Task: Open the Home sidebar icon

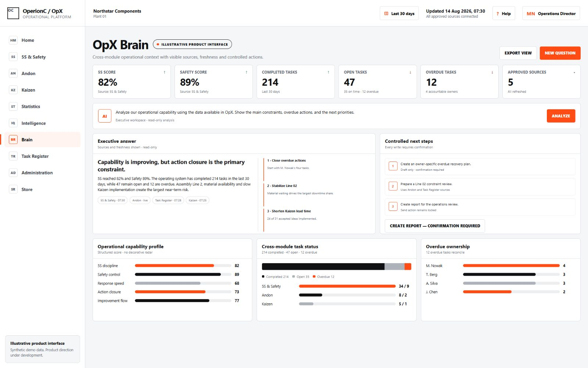Action: (13, 40)
